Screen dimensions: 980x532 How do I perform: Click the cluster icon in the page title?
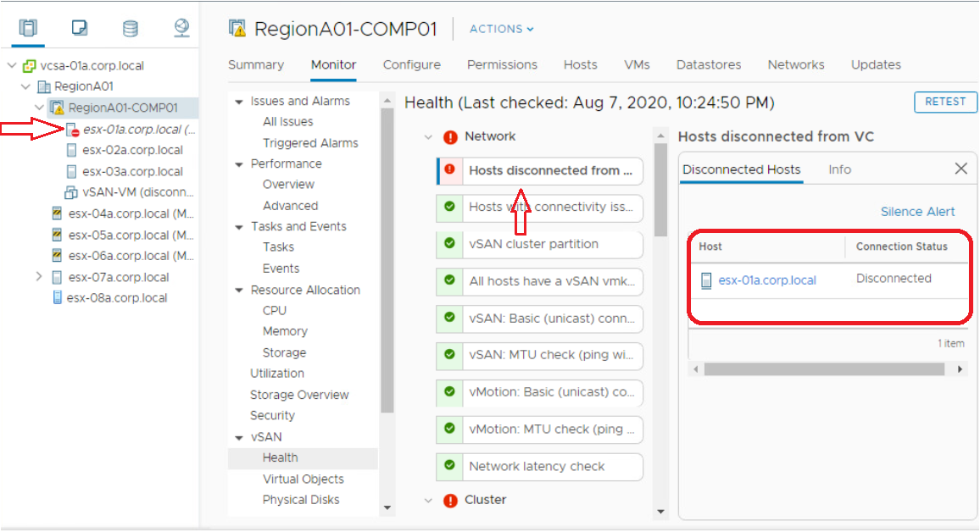click(x=237, y=29)
